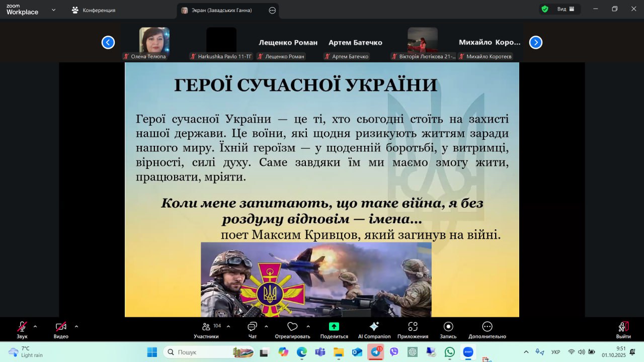Expand the arrow next to Отреагировать
This screenshot has height=362, width=644.
pyautogui.click(x=307, y=326)
